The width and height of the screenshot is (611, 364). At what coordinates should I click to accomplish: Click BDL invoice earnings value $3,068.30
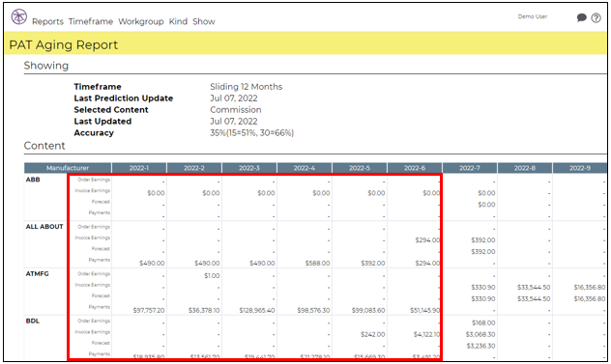coord(480,334)
